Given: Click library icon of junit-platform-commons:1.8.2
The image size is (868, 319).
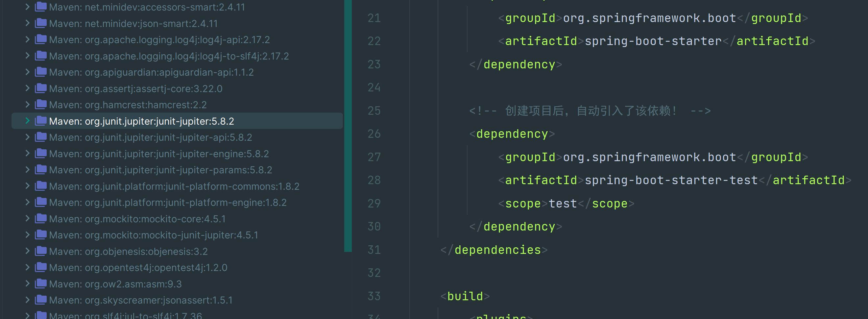Looking at the screenshot, I should tap(41, 186).
